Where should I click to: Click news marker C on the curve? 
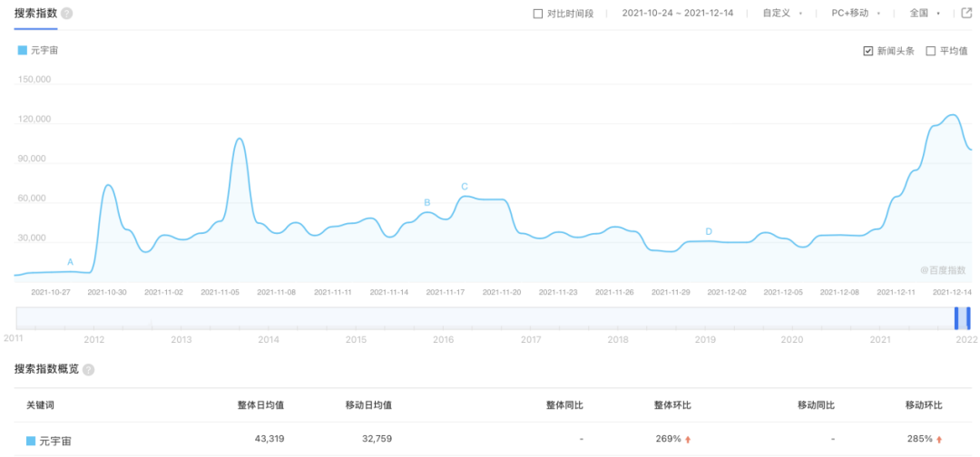coord(465,187)
